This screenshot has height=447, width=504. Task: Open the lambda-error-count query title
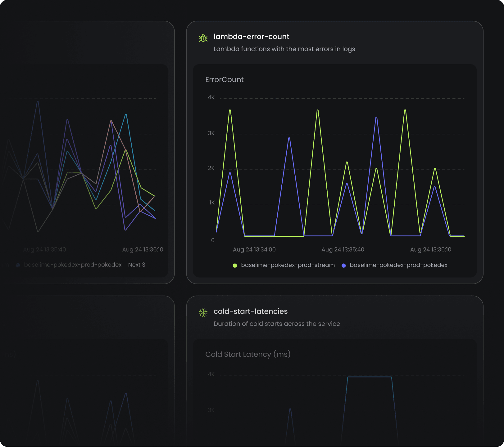[x=251, y=37]
